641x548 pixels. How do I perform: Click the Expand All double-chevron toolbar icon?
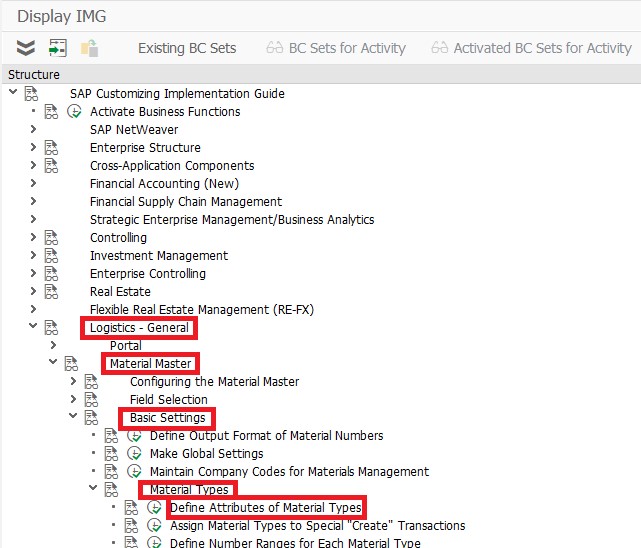pyautogui.click(x=26, y=48)
